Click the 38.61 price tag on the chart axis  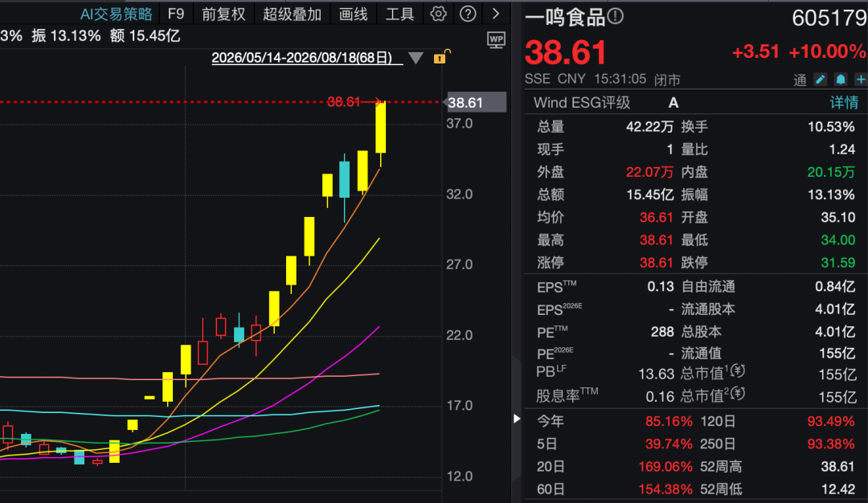pyautogui.click(x=476, y=102)
